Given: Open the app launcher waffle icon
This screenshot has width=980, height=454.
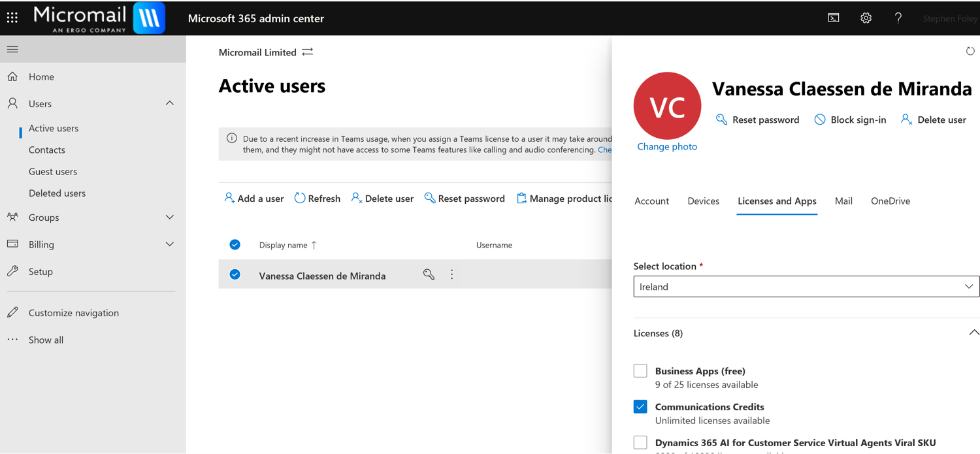Looking at the screenshot, I should pos(12,18).
